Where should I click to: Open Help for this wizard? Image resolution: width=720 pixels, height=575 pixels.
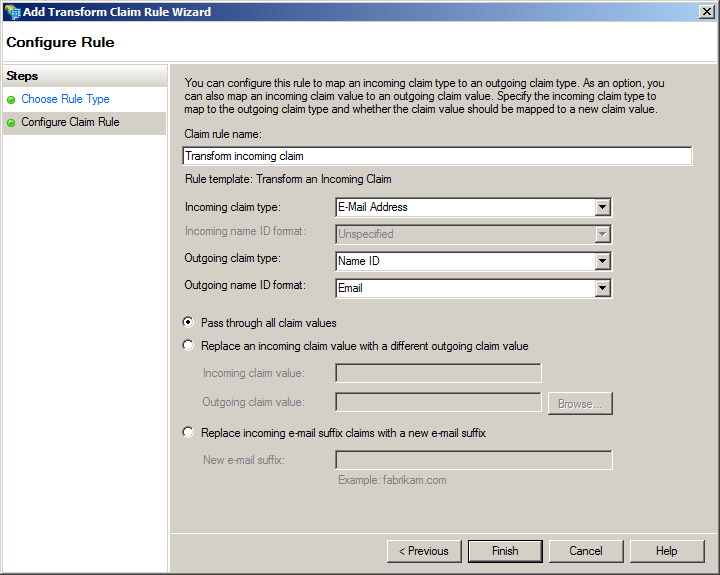(x=667, y=551)
